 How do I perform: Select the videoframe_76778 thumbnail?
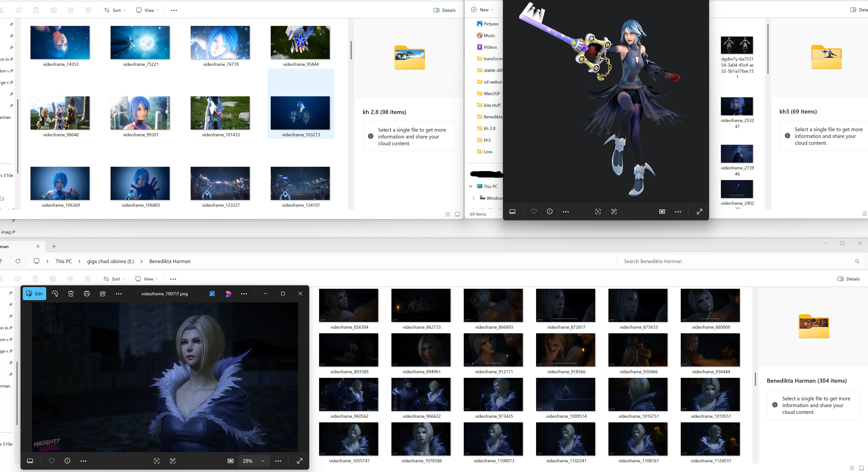tap(220, 46)
